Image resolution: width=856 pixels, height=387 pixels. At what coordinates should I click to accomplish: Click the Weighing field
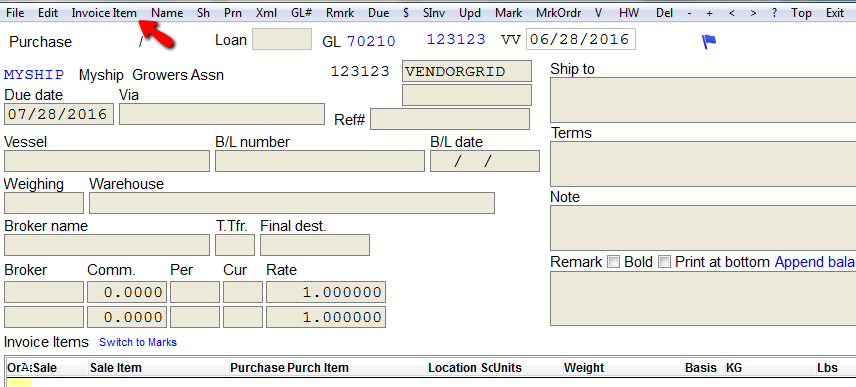(x=44, y=203)
